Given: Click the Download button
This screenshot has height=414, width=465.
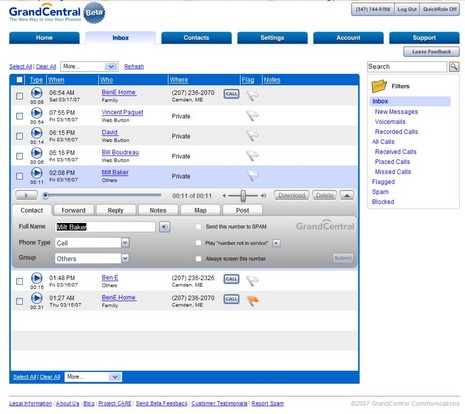Looking at the screenshot, I should pos(292,195).
